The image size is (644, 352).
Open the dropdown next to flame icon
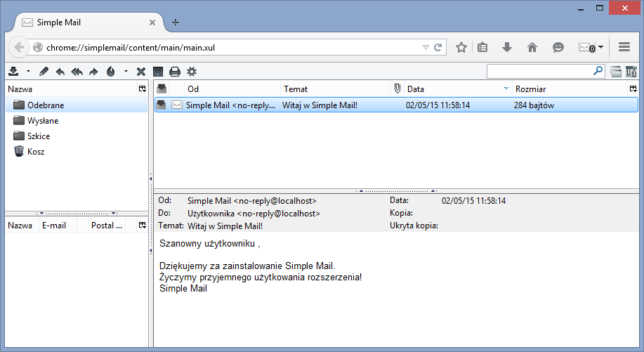tap(126, 72)
